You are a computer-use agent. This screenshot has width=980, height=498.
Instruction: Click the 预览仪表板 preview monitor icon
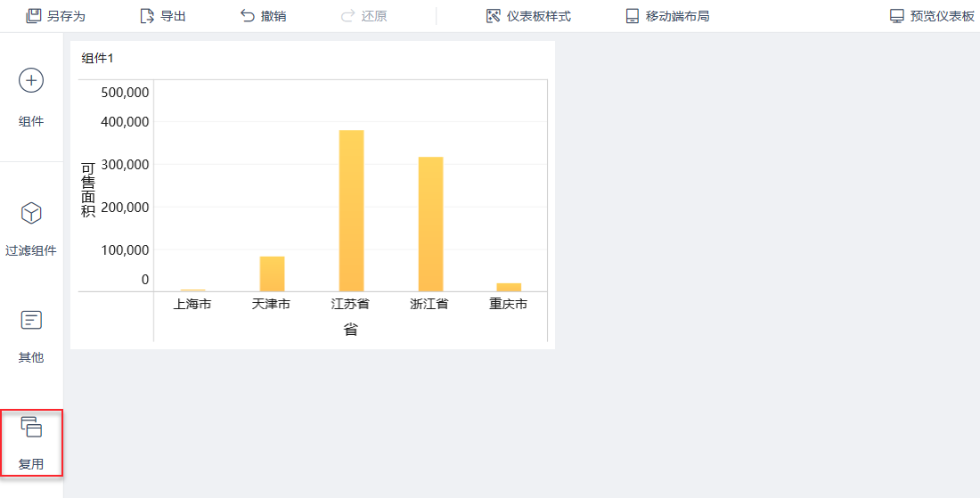point(897,16)
